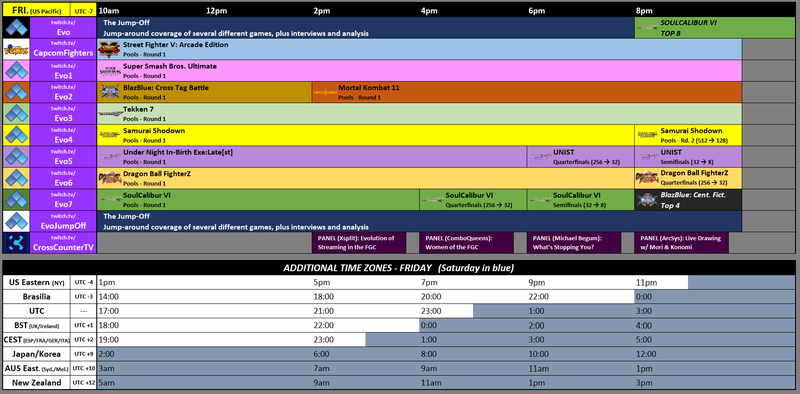
Task: Click the SoulCalibur VI Pools Round 1 logo
Action: click(x=110, y=200)
